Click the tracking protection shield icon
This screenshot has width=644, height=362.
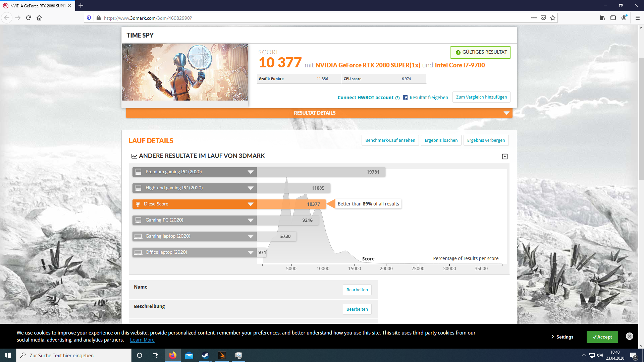tap(89, 18)
